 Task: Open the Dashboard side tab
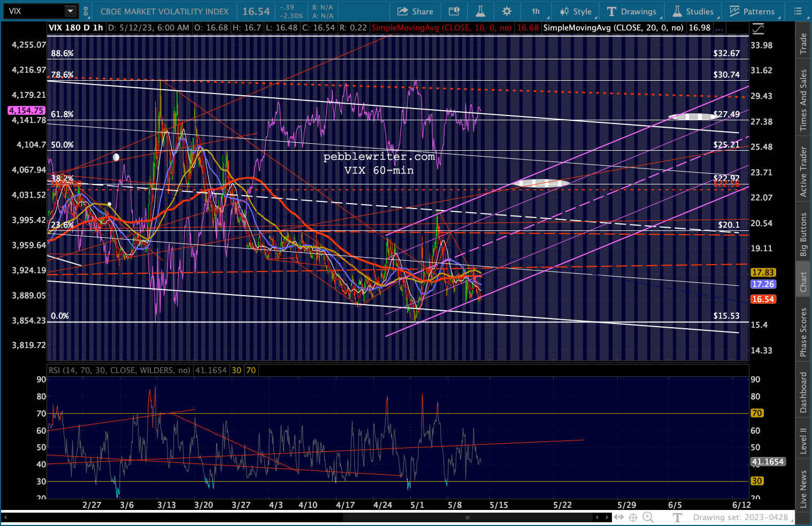click(803, 393)
